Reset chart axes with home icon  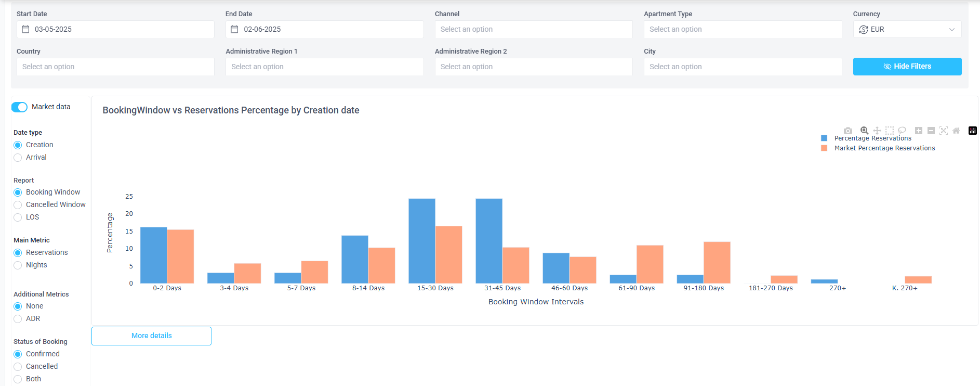pos(956,131)
